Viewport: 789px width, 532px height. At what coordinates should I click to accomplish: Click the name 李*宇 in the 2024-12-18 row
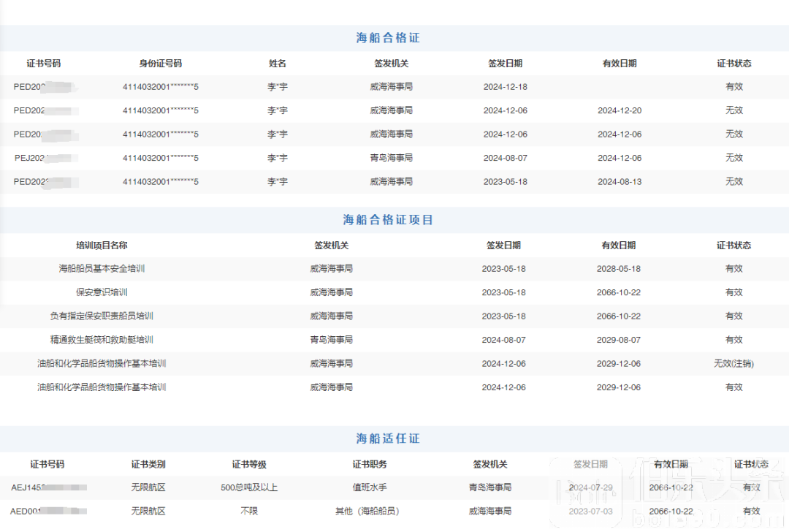(278, 87)
